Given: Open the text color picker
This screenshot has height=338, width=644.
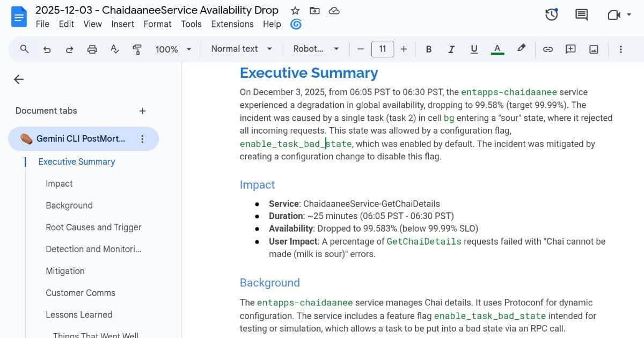Looking at the screenshot, I should pos(497,49).
